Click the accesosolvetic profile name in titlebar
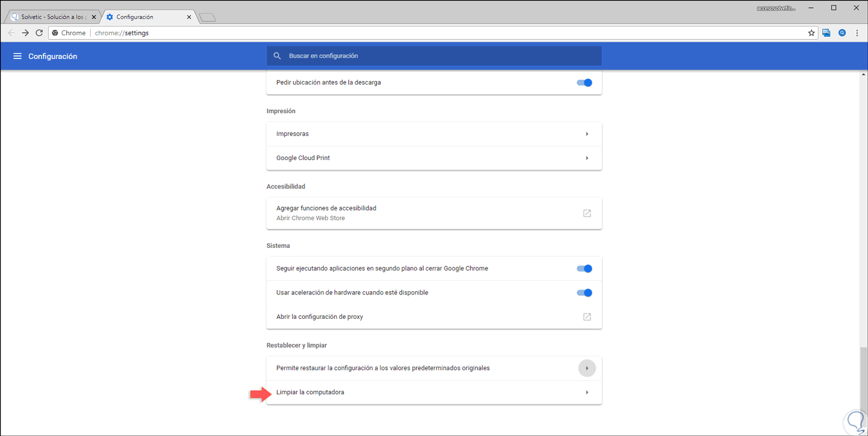This screenshot has height=436, width=868. pyautogui.click(x=776, y=8)
